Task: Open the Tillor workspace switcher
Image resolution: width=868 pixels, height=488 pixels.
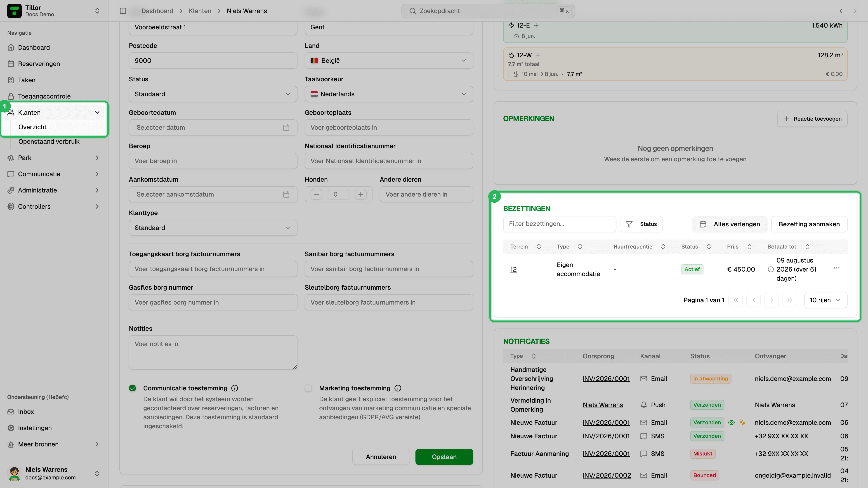Action: point(54,11)
